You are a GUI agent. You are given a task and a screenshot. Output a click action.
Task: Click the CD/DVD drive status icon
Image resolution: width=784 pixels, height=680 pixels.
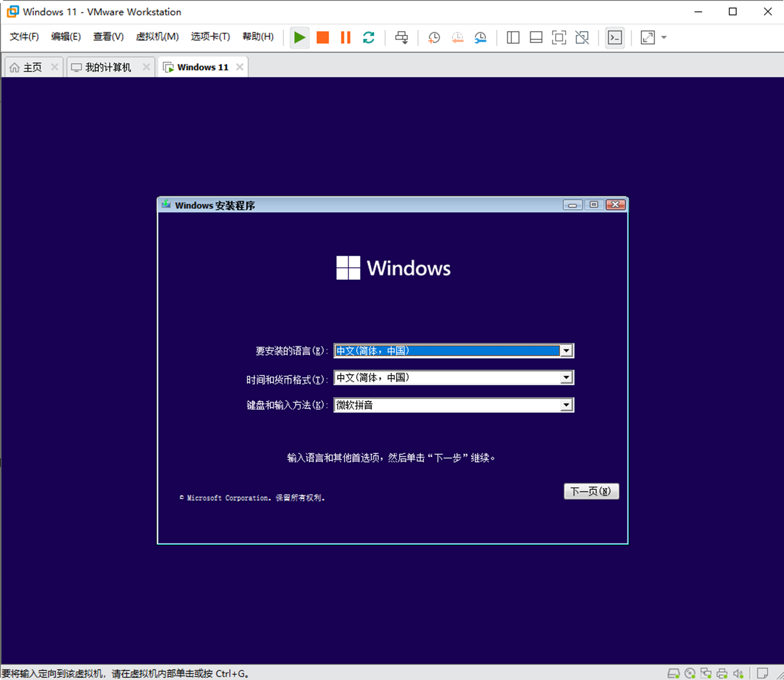(x=690, y=673)
